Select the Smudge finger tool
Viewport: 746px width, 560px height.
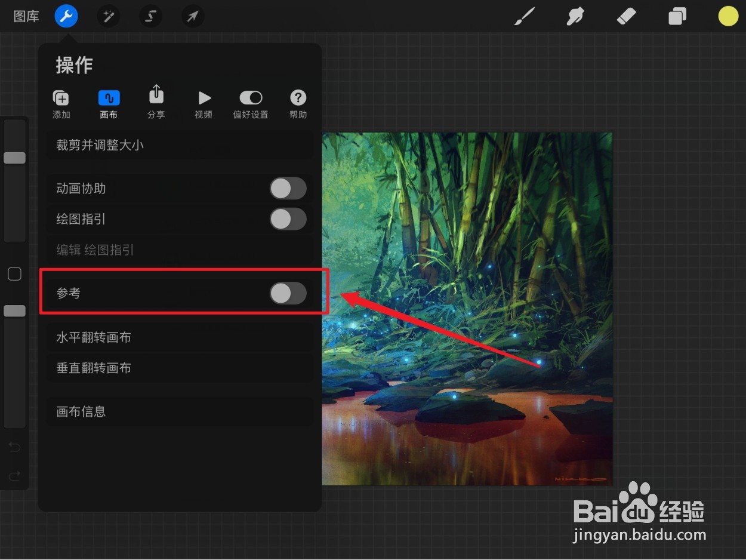point(575,16)
